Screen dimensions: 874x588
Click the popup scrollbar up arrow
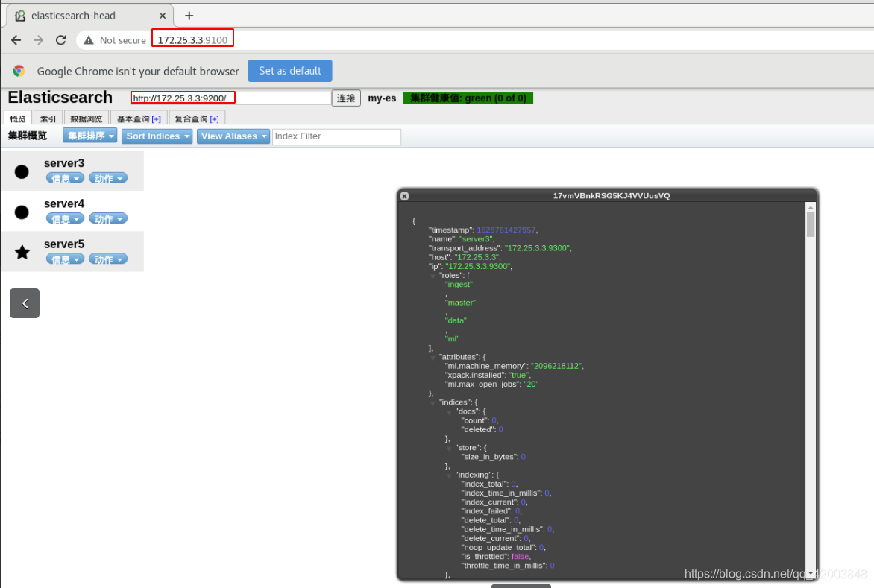pos(811,207)
